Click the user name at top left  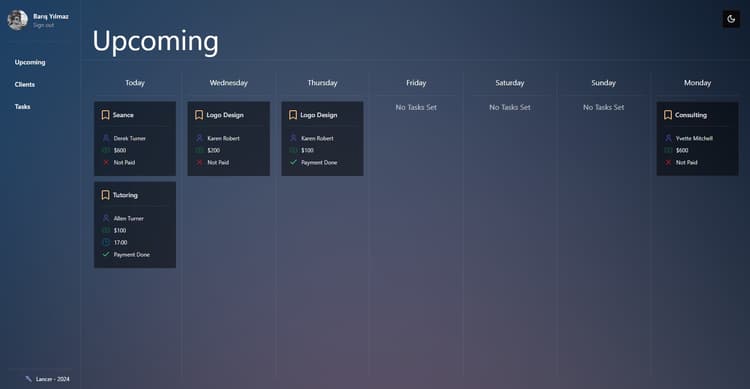click(51, 16)
